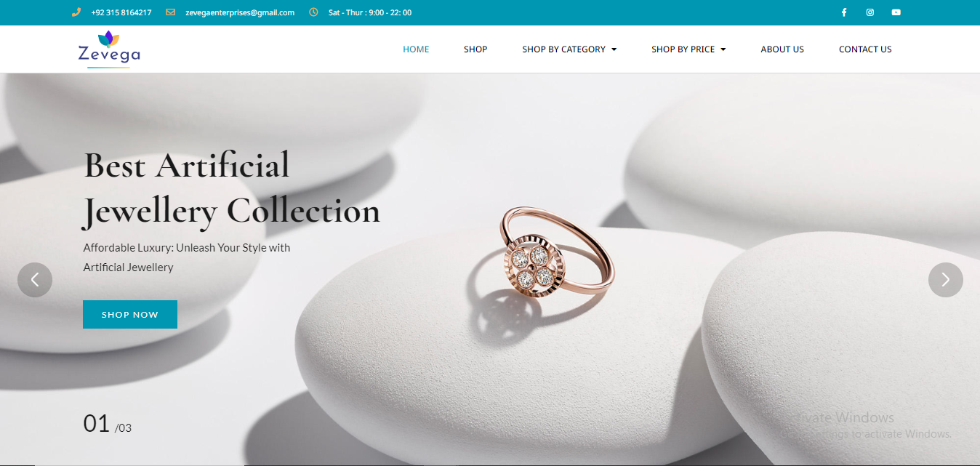
Task: Expand the Shop By Category dropdown
Action: click(569, 49)
